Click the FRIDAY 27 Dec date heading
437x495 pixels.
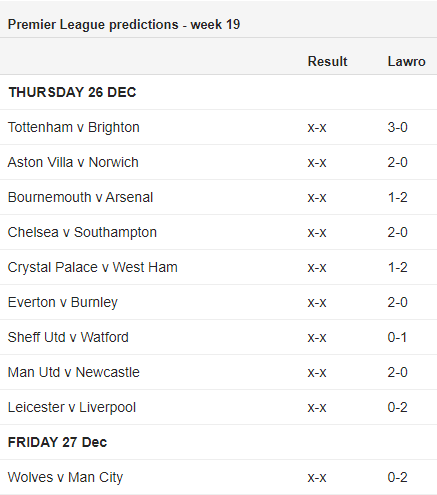click(57, 442)
